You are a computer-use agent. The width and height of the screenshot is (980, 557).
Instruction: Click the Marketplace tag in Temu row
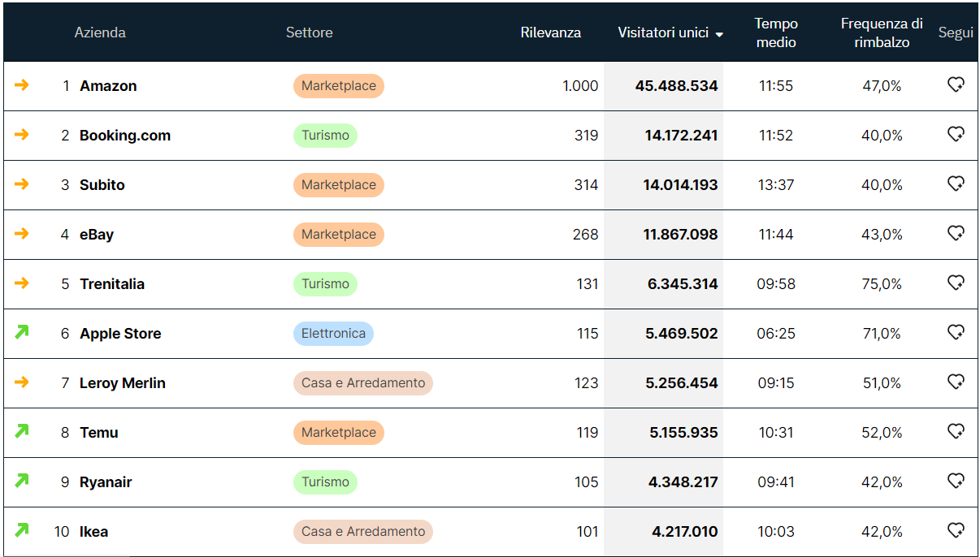339,433
